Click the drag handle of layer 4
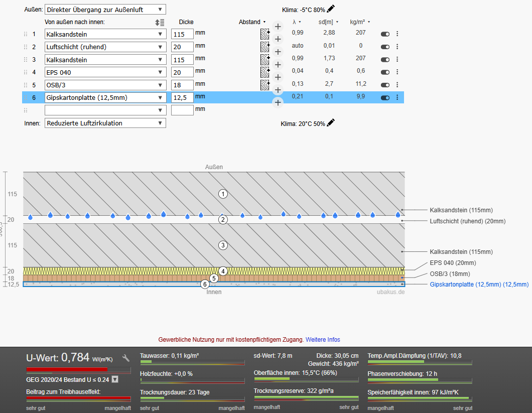Viewport: 532px width, 413px height. 26,72
